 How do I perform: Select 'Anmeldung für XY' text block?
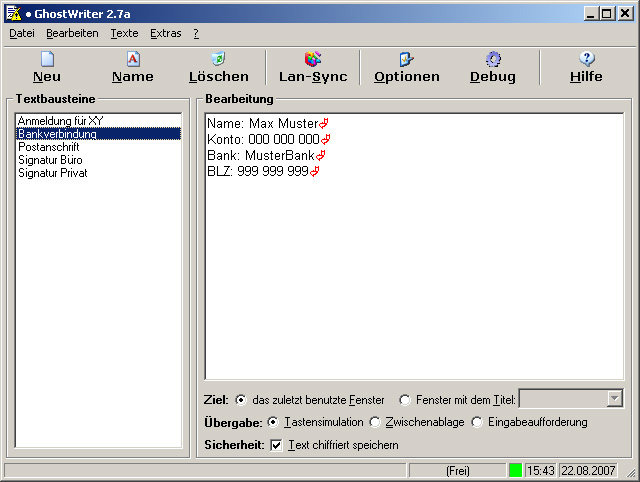(98, 121)
